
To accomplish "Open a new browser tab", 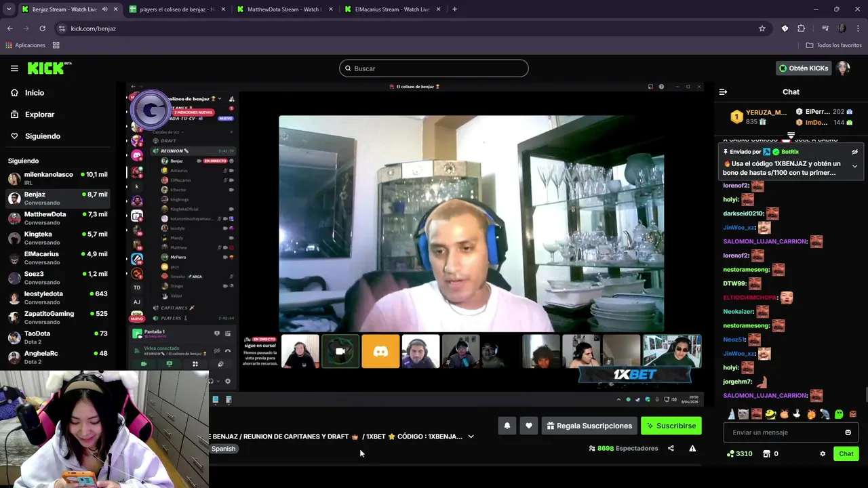I will [x=454, y=9].
